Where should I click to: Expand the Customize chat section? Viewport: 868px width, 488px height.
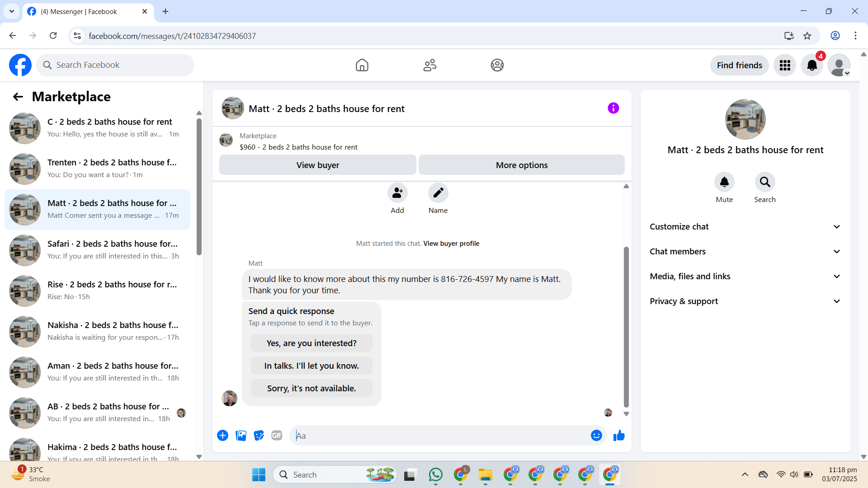(x=745, y=227)
